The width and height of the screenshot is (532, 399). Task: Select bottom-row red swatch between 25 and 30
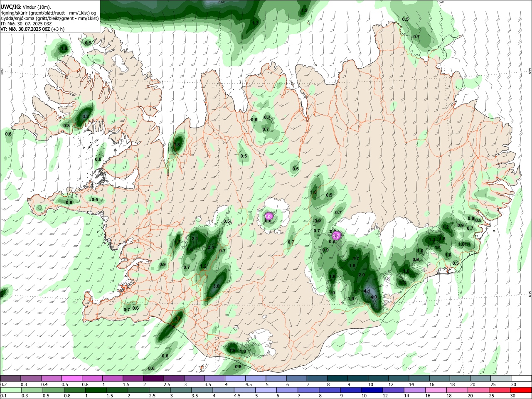coord(500,390)
